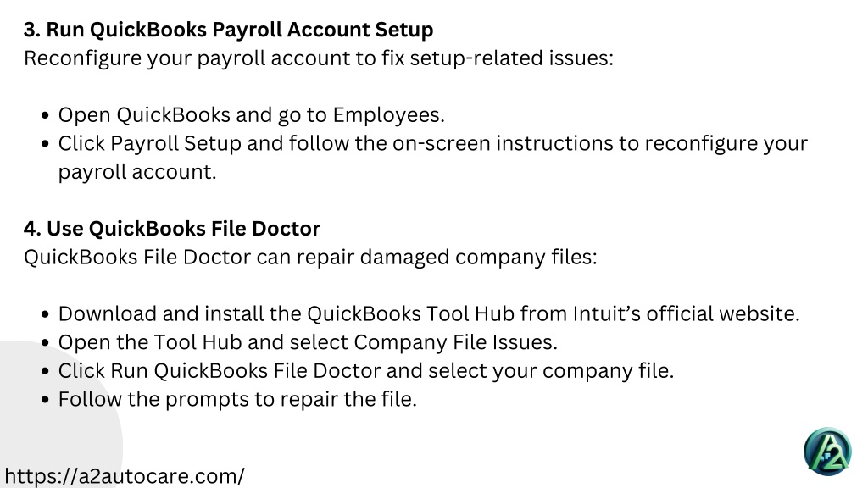868x488 pixels.
Task: Click the A2 logo icon
Action: pyautogui.click(x=827, y=452)
